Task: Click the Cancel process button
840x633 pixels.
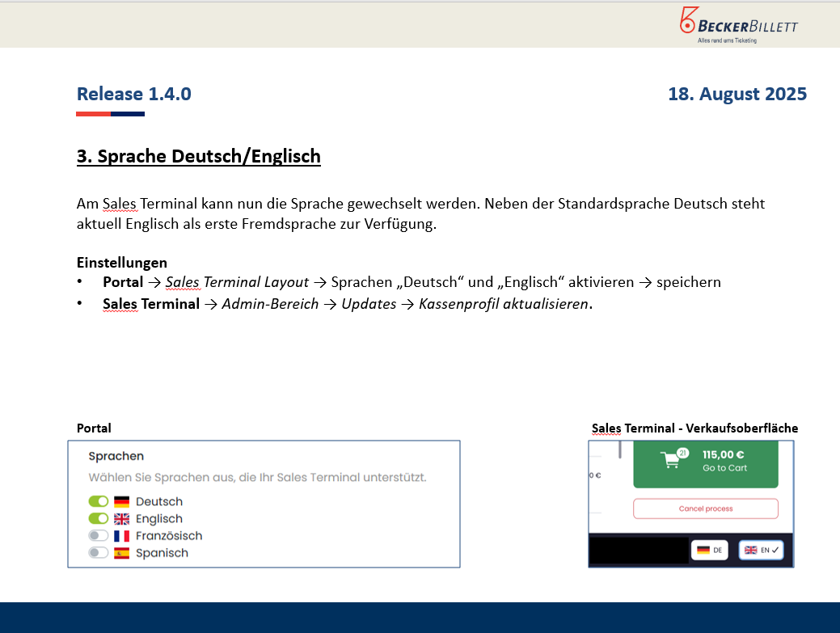Action: point(706,509)
